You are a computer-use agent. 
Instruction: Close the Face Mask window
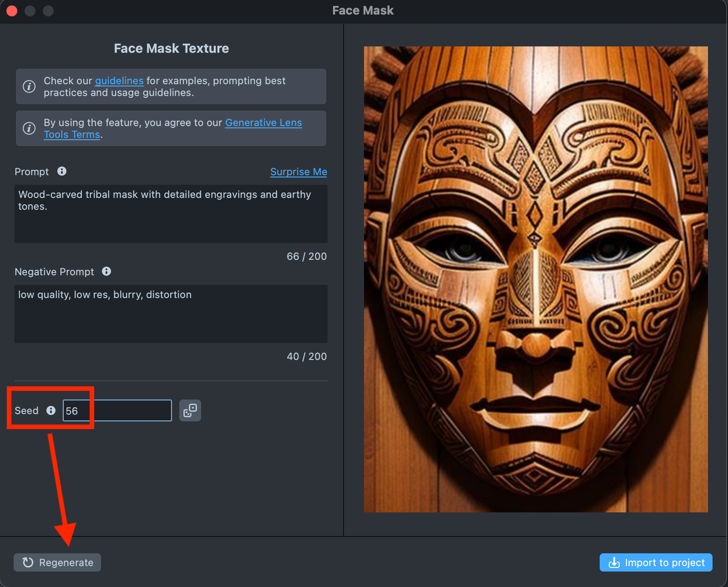[12, 10]
